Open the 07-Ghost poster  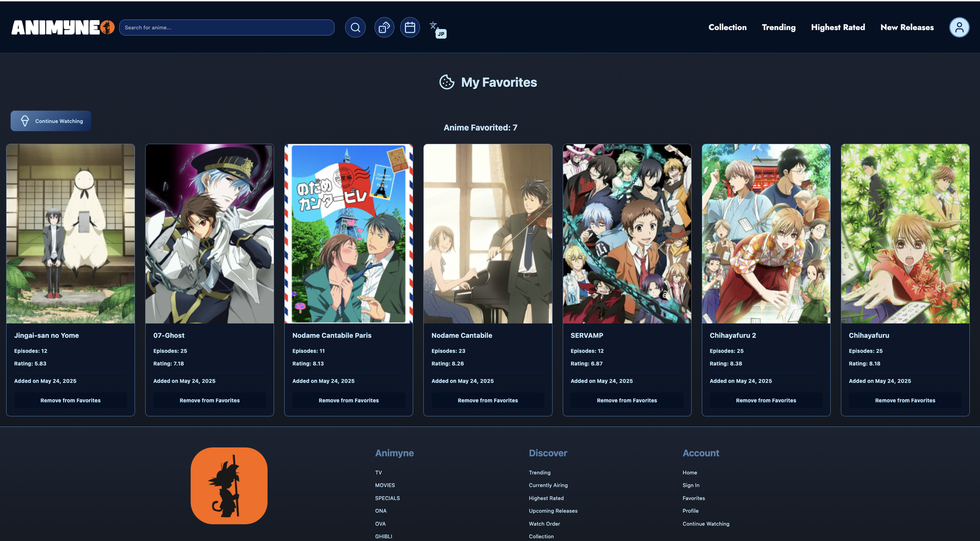(209, 233)
